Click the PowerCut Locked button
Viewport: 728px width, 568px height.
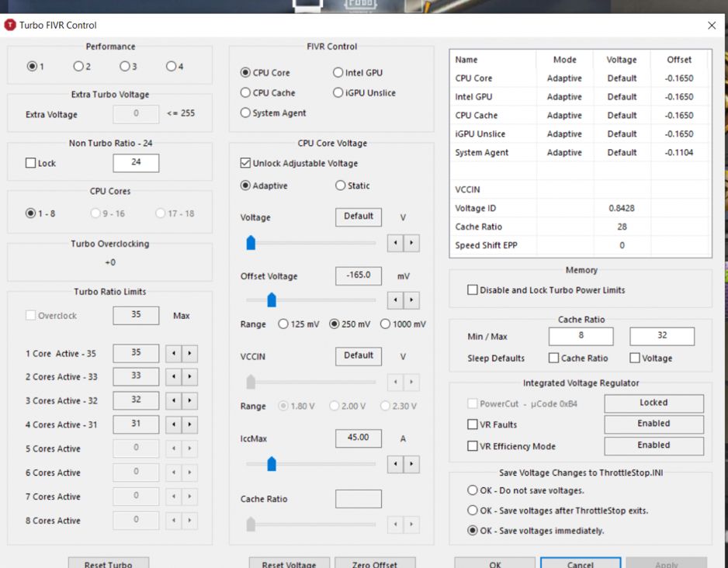tap(653, 403)
